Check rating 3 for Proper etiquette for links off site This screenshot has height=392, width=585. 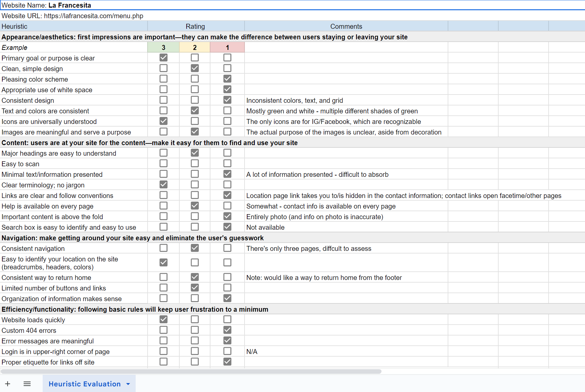163,362
